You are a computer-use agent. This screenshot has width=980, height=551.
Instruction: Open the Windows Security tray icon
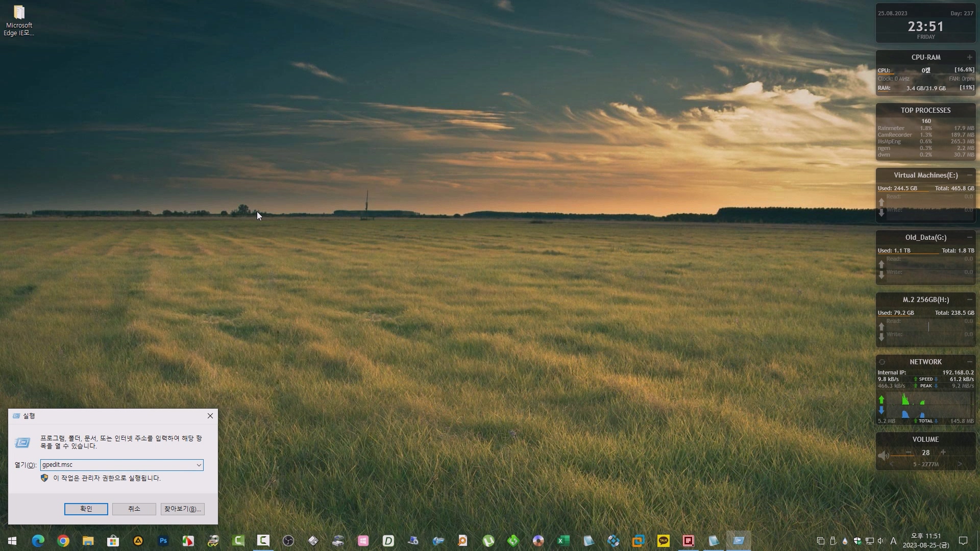coord(857,541)
